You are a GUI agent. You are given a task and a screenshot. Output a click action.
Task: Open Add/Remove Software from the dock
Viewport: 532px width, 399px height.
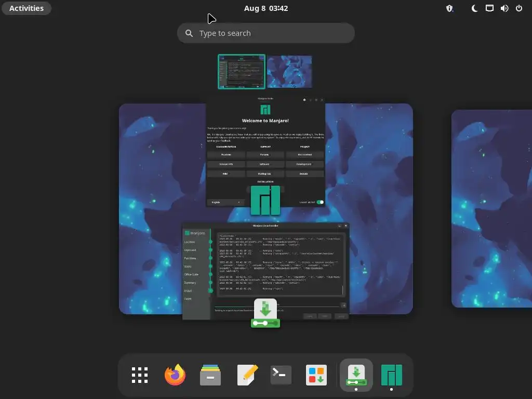pos(316,375)
